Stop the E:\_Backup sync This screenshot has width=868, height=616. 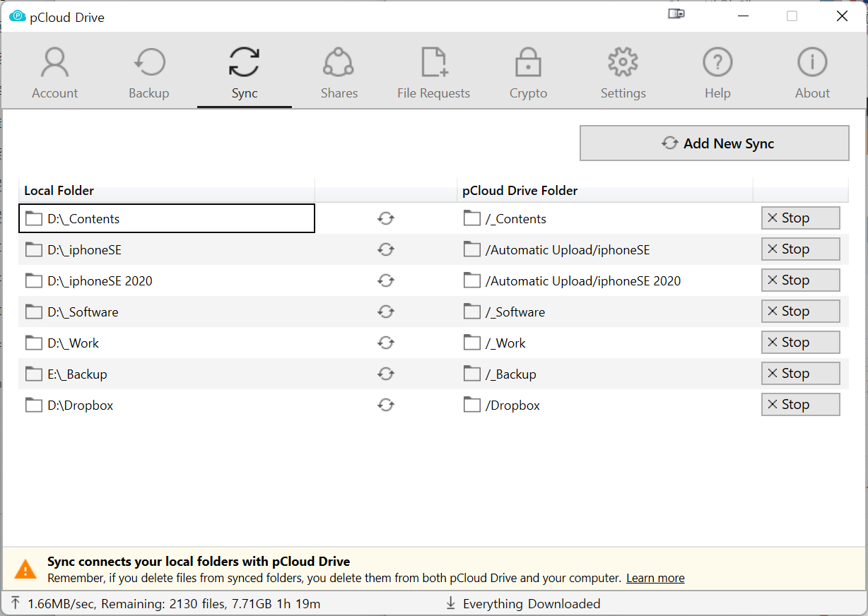[800, 374]
